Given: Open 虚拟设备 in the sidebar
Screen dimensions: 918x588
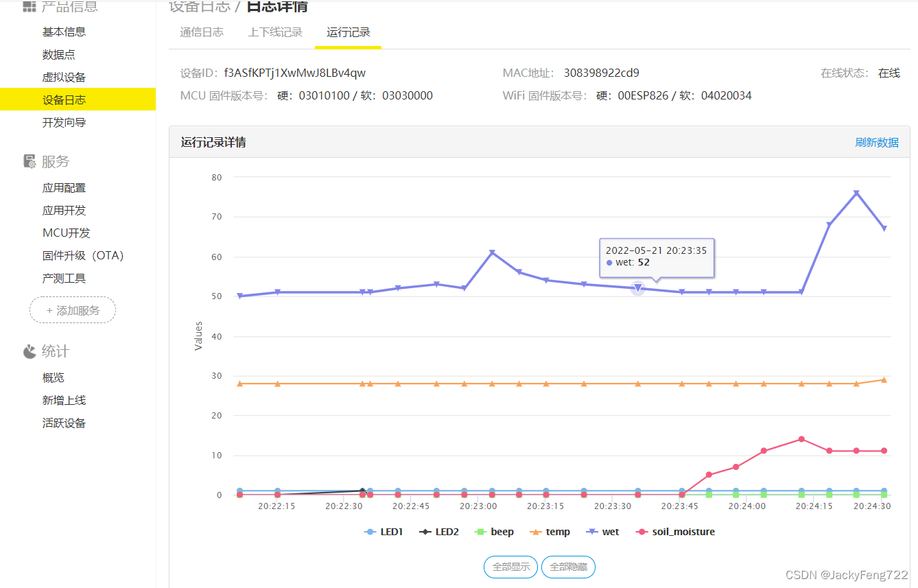Looking at the screenshot, I should [x=64, y=77].
